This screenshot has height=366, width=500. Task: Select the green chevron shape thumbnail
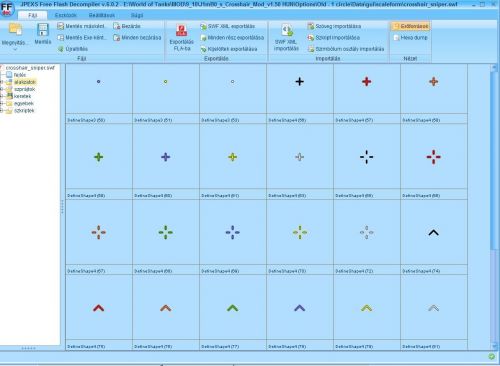[x=233, y=308]
